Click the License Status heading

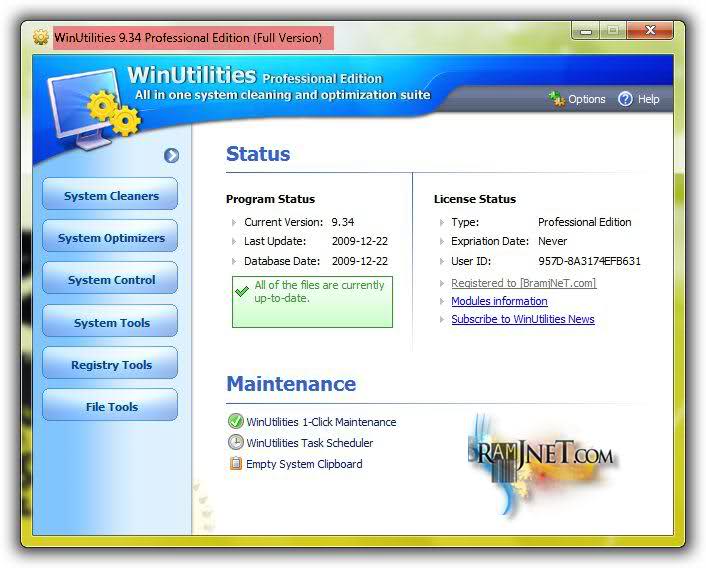(x=475, y=199)
